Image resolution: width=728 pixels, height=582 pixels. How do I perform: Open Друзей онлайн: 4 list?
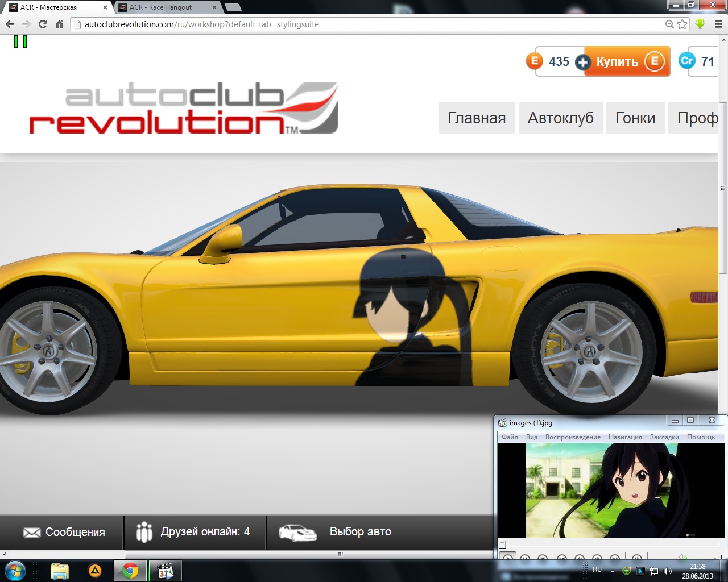click(x=195, y=532)
